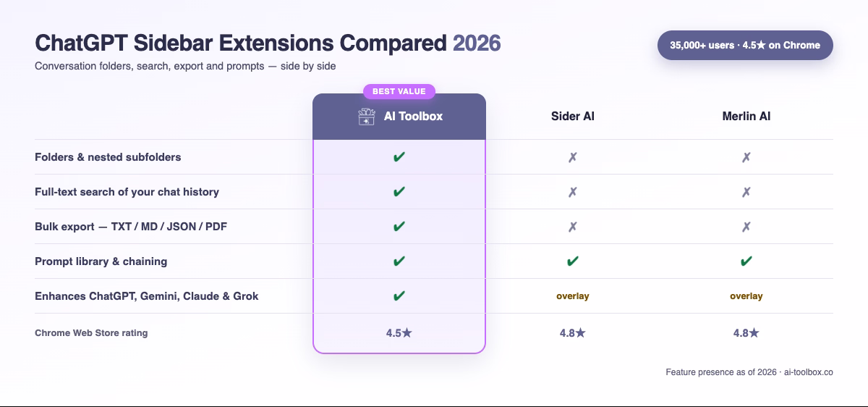
Task: Click AI Toolbox checkmark for Enhances ChatGPT row
Action: [399, 296]
